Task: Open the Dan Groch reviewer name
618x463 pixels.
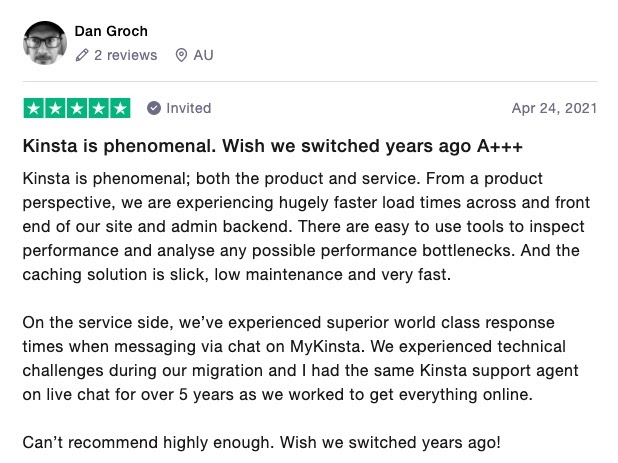Action: coord(111,31)
